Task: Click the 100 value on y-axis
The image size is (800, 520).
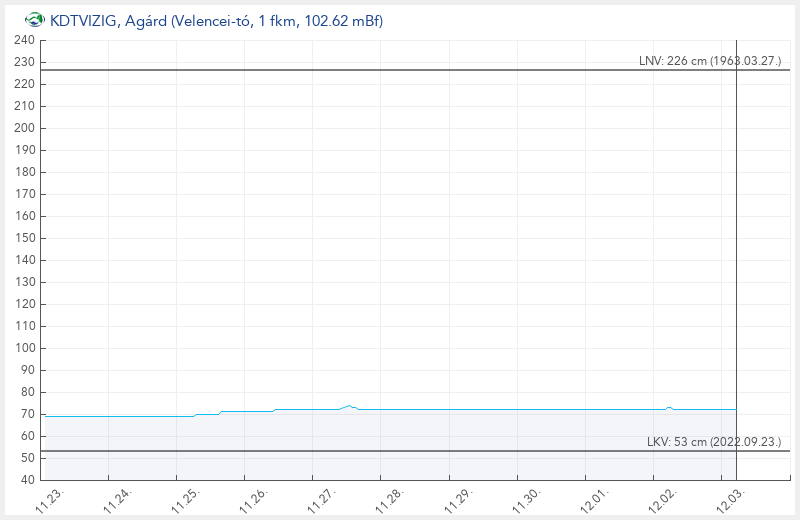Action: click(x=24, y=348)
